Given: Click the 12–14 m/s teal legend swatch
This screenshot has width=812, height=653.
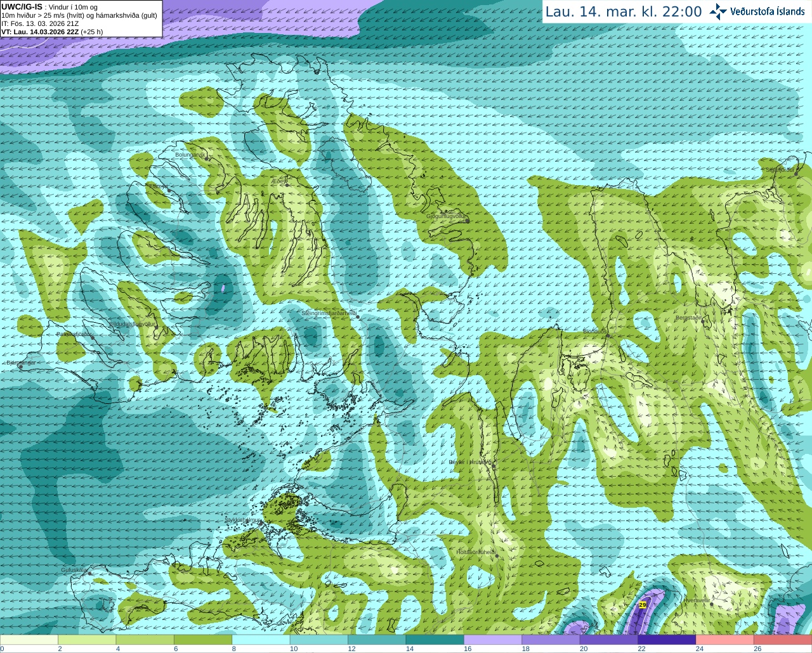Looking at the screenshot, I should [377, 640].
